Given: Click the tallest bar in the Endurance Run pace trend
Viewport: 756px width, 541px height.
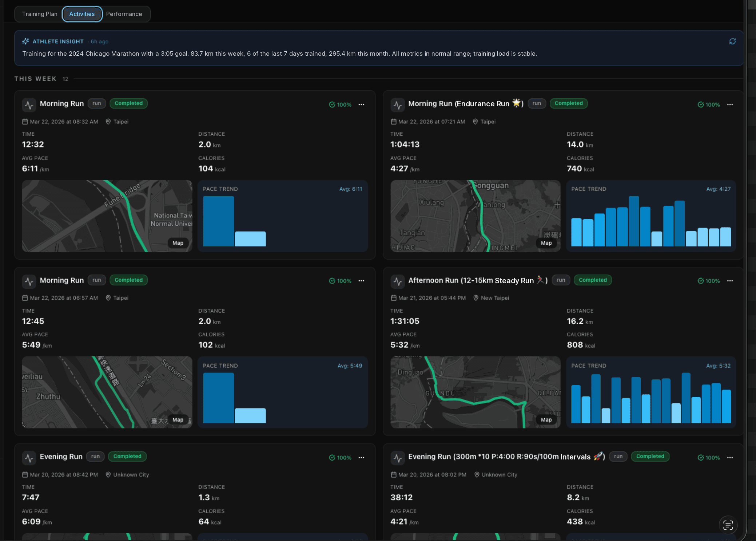Looking at the screenshot, I should click(x=634, y=221).
